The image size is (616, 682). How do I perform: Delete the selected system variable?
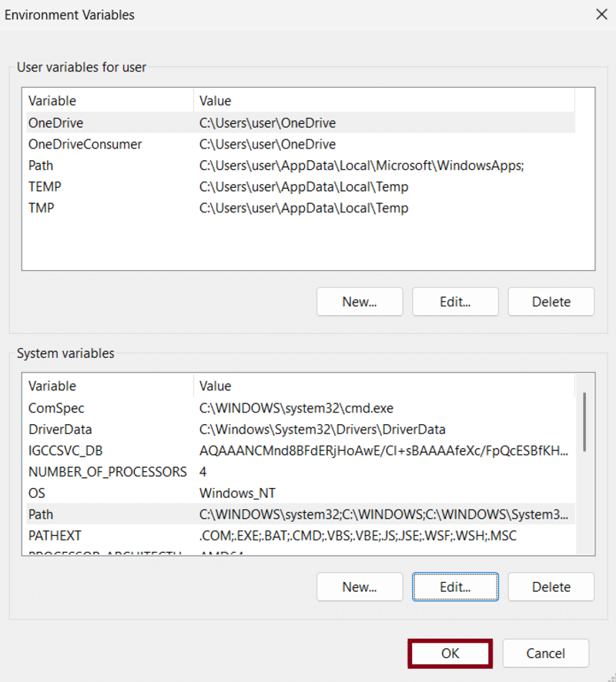pyautogui.click(x=551, y=587)
